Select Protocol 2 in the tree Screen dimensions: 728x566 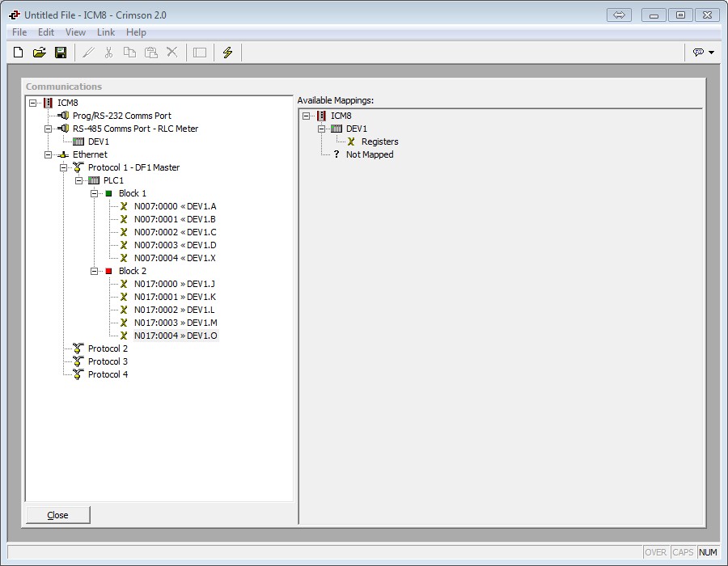(x=108, y=348)
